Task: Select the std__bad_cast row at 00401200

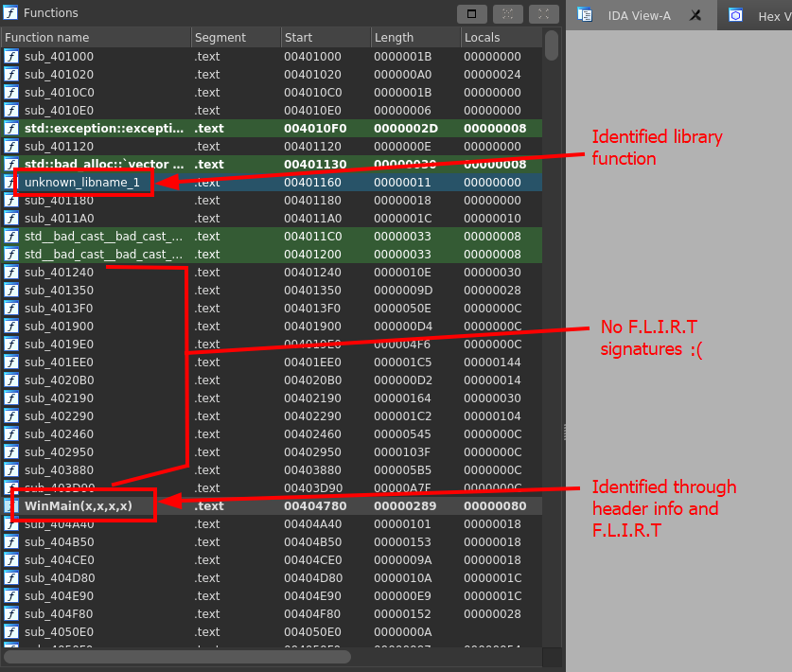Action: tap(272, 255)
